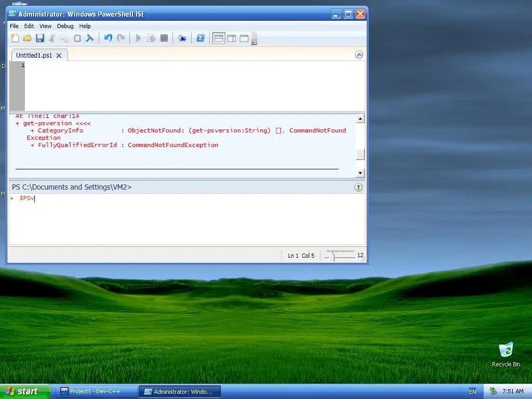The image size is (532, 399).
Task: Open the Windows start menu
Action: 25,391
